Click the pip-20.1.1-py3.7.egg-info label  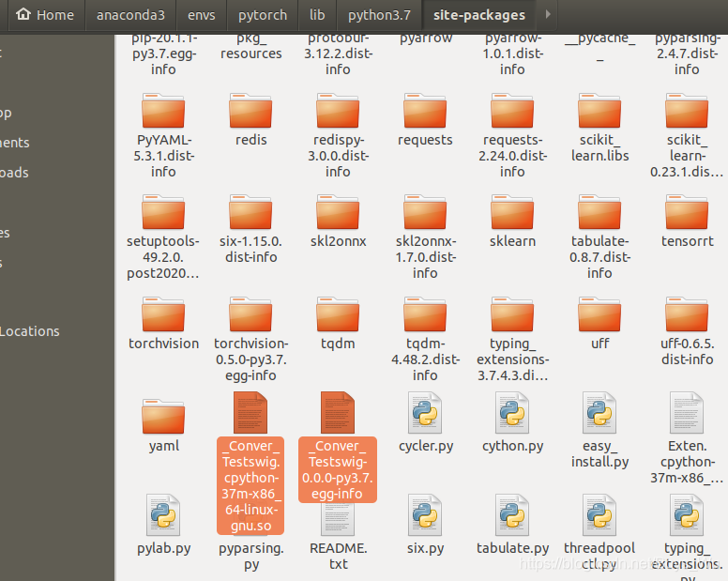pyautogui.click(x=164, y=54)
